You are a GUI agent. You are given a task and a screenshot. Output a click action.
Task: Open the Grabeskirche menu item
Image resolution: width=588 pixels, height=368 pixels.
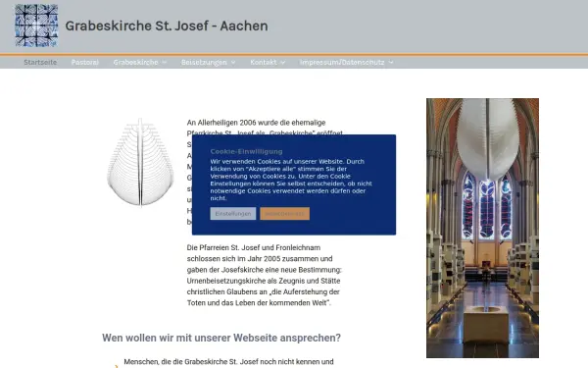pyautogui.click(x=136, y=63)
